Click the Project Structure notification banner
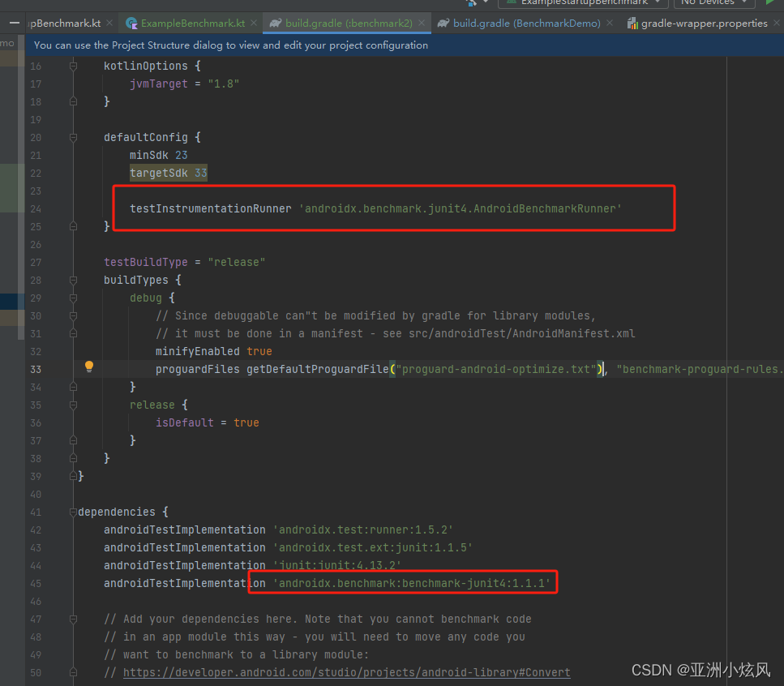 point(229,45)
